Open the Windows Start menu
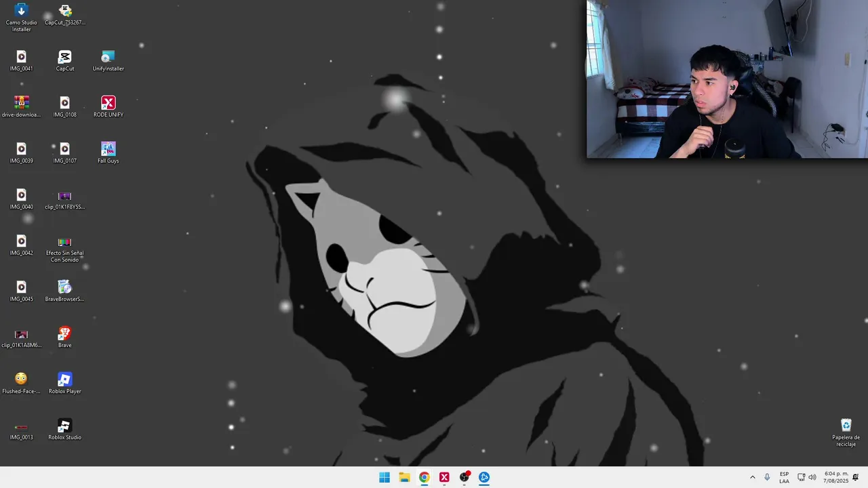868x488 pixels. [x=384, y=477]
